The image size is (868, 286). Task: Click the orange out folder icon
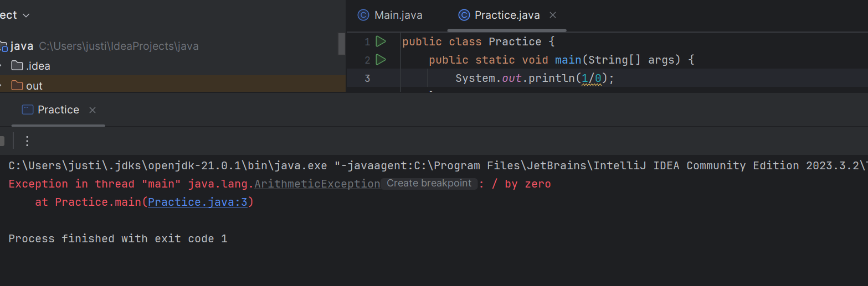pyautogui.click(x=17, y=86)
